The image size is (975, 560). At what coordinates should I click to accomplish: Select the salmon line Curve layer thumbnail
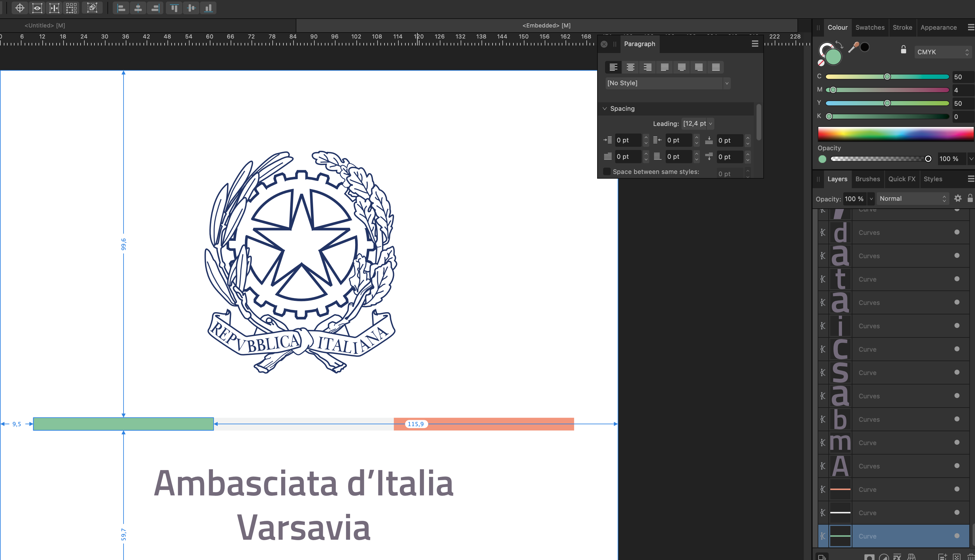(x=840, y=489)
